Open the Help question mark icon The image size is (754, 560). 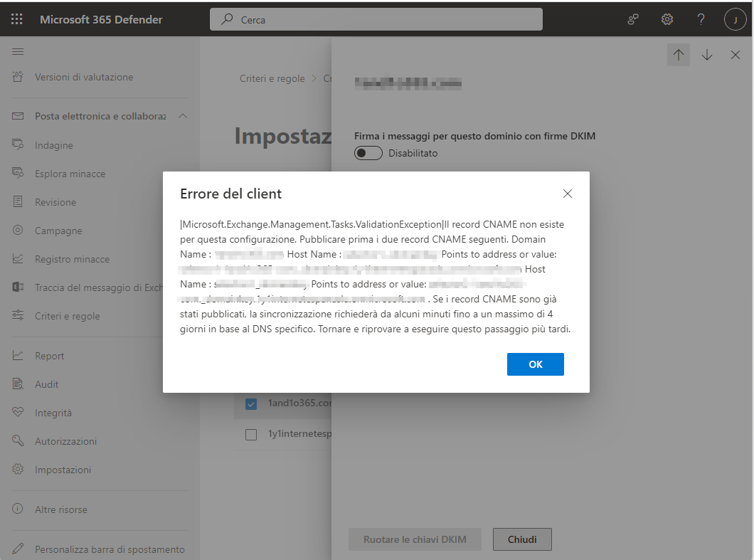701,19
